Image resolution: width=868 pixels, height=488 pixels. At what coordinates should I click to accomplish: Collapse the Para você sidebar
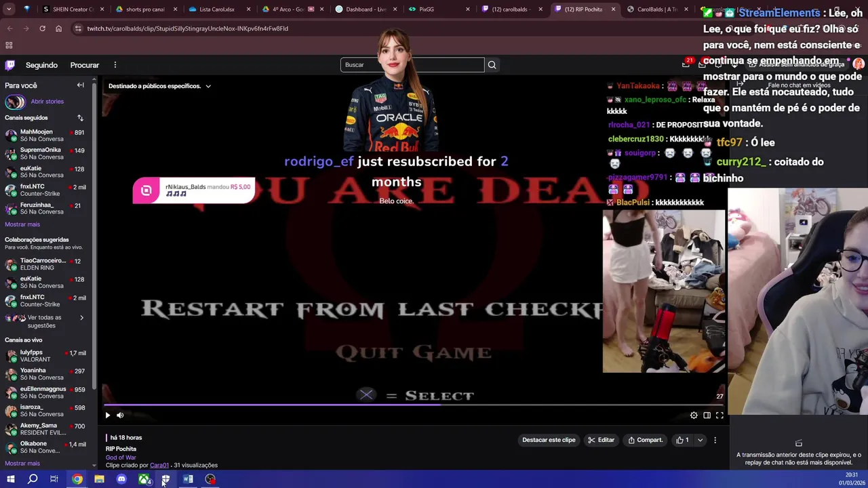80,85
